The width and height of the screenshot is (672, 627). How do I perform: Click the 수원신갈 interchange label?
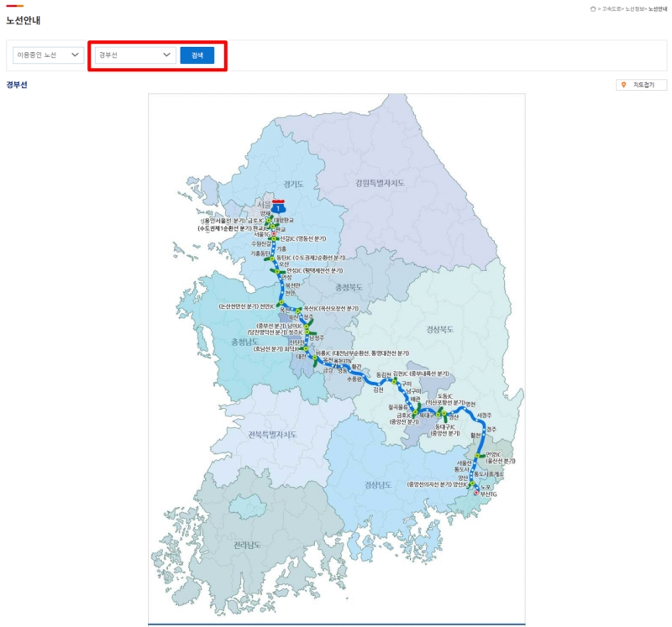(x=261, y=243)
